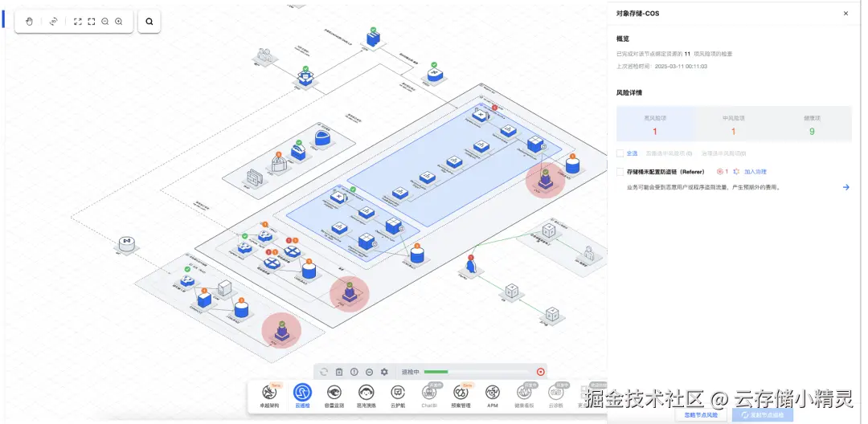The width and height of the screenshot is (868, 424).
Task: Click the exclamation alert icon in inspection bar
Action: [354, 372]
